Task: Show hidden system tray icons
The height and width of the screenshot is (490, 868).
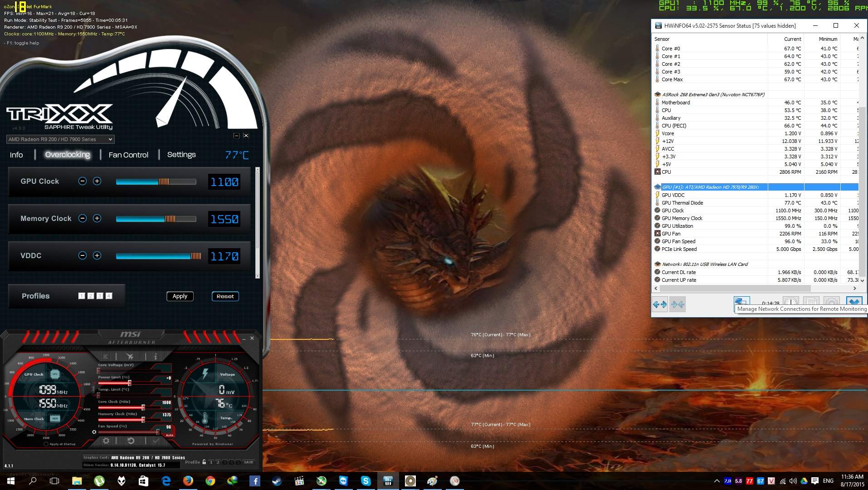Action: 717,481
